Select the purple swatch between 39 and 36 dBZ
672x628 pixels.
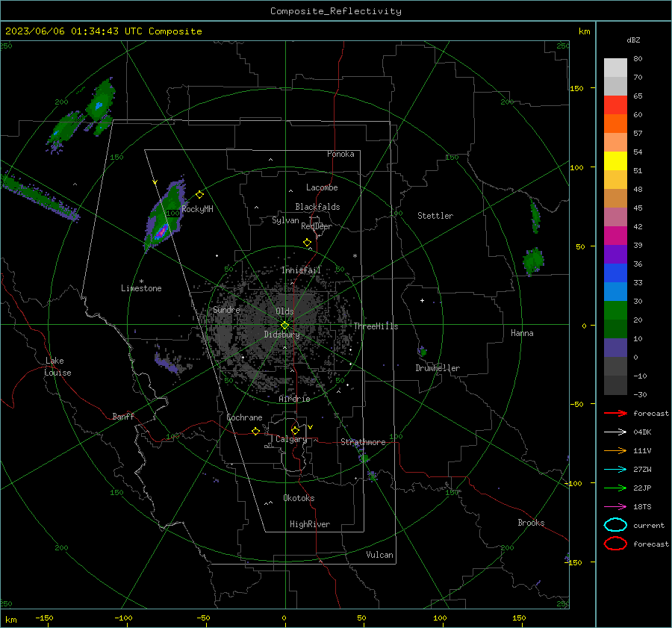[615, 254]
